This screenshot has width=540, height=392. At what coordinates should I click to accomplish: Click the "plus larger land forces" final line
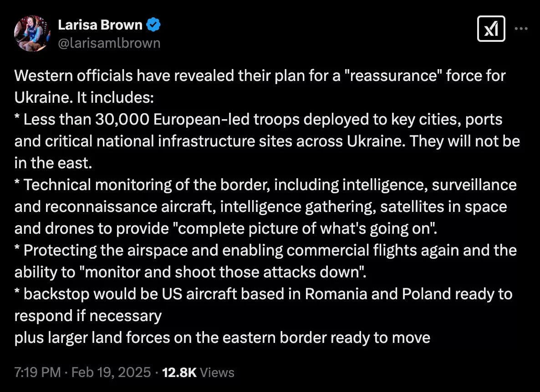(x=222, y=338)
